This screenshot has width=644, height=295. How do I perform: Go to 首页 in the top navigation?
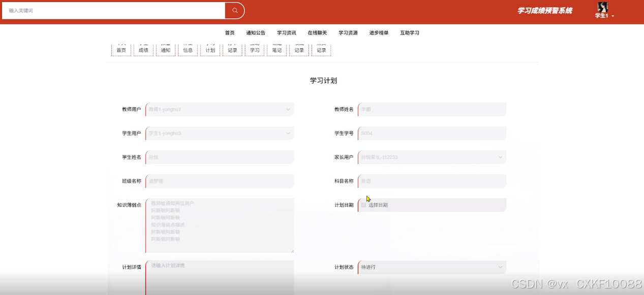(230, 33)
